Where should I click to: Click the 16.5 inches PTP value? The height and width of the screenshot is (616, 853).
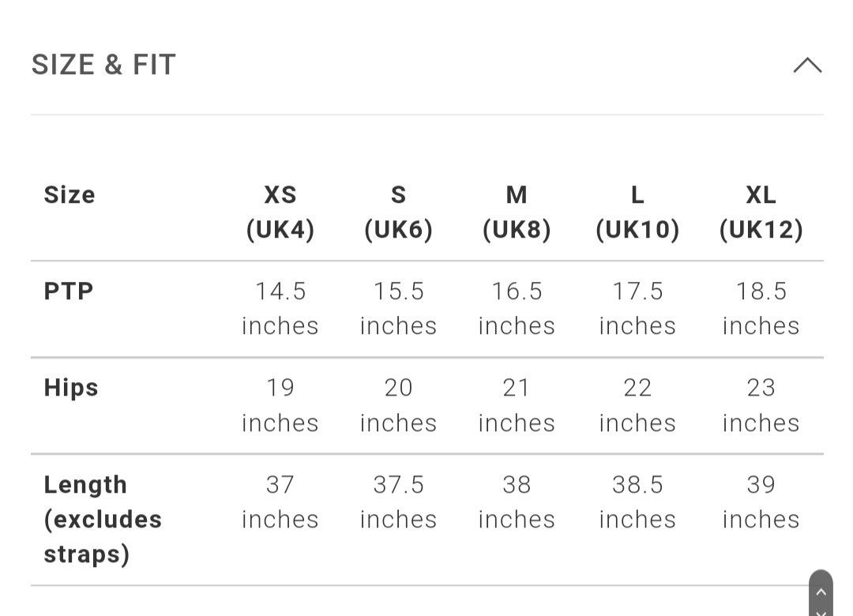(x=517, y=308)
